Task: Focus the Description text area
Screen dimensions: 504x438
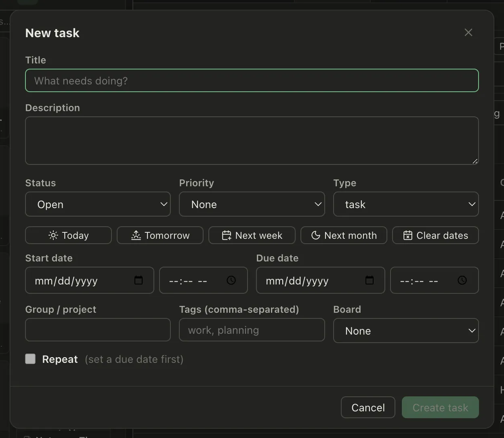Action: point(252,141)
